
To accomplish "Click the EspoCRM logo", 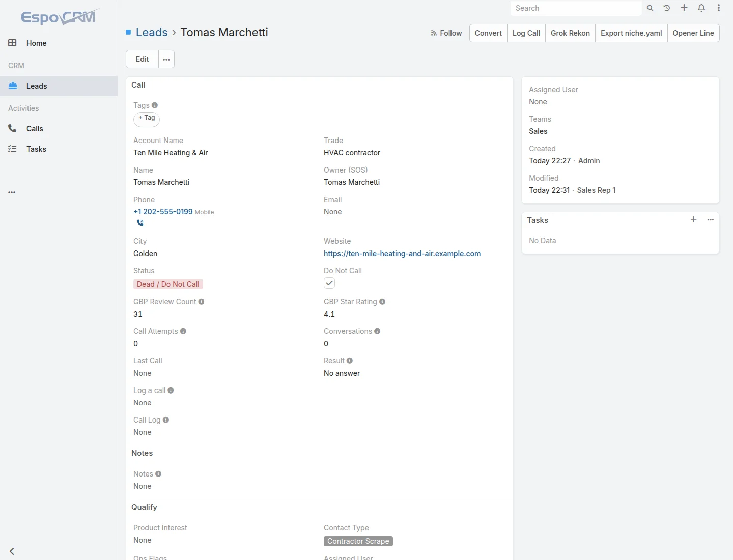I will (59, 17).
